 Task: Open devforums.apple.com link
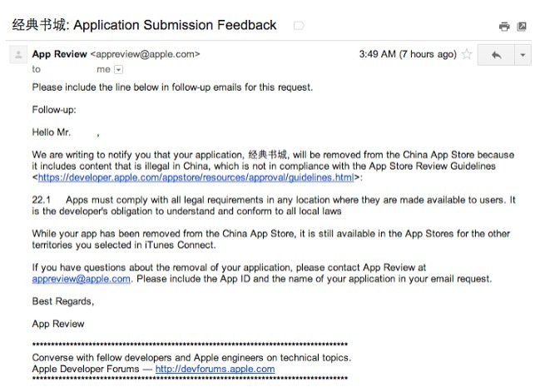[215, 369]
